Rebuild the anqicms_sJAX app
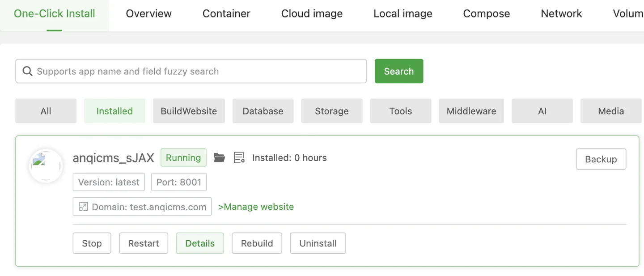This screenshot has width=644, height=276. click(x=257, y=243)
